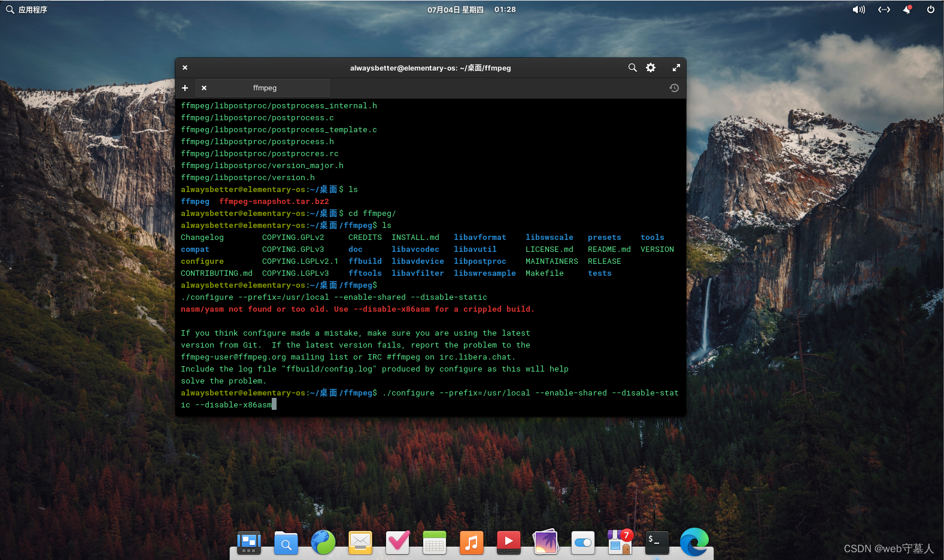
Task: Click the 'fftools' directory name
Action: (x=365, y=273)
